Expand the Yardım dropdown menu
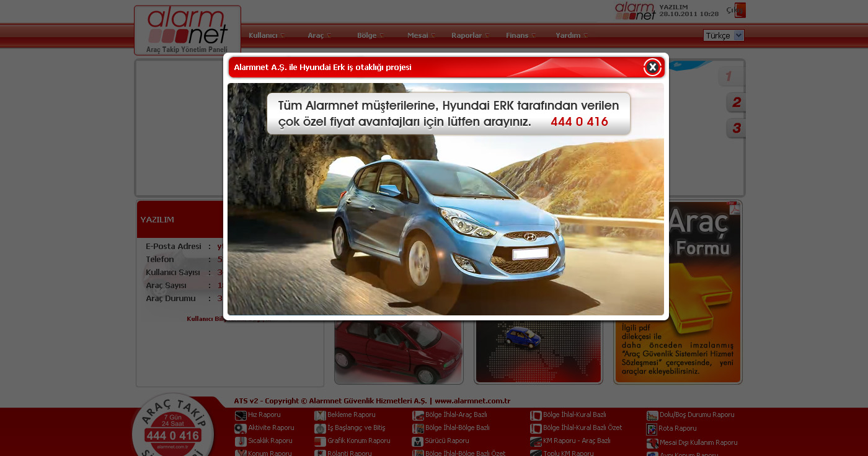 click(x=572, y=35)
